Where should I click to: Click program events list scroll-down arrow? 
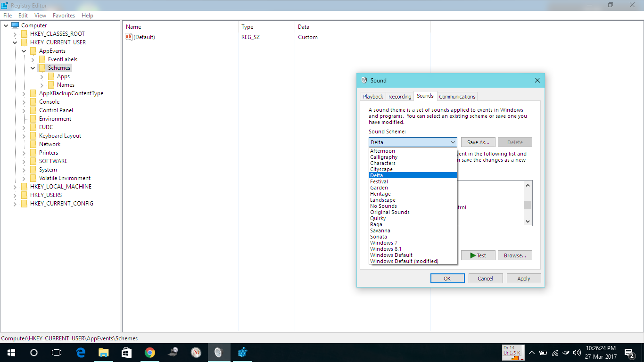tap(528, 222)
